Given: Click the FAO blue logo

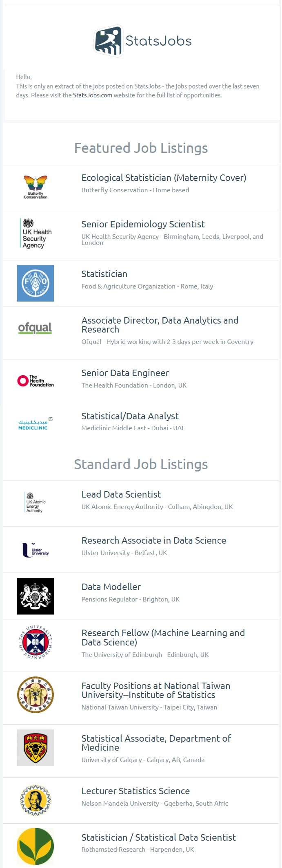Looking at the screenshot, I should click(x=36, y=283).
